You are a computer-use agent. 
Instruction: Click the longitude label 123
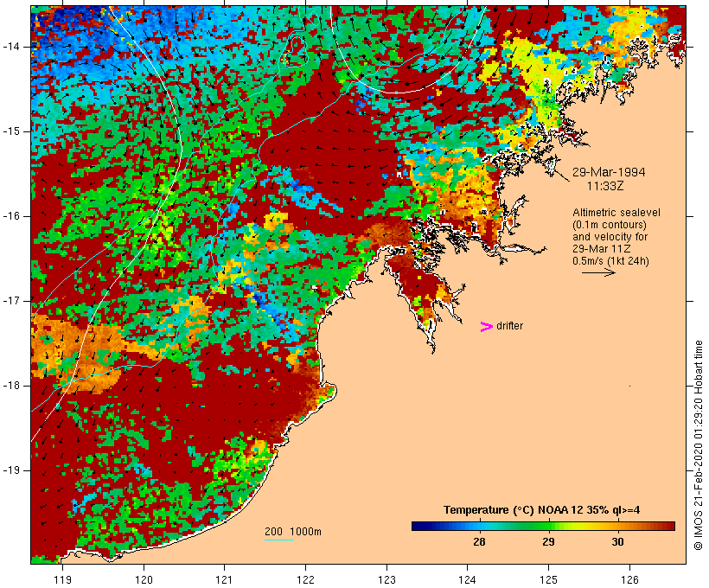[x=386, y=580]
